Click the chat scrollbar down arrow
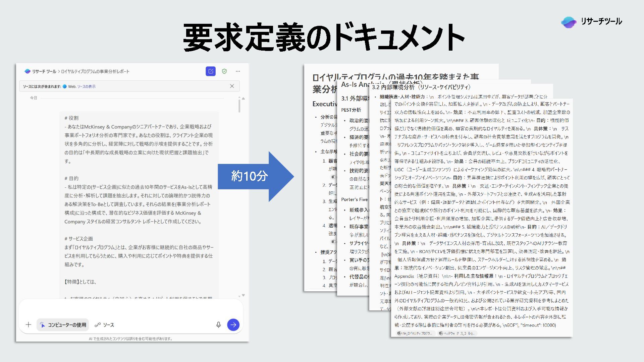The image size is (644, 362). [243, 295]
